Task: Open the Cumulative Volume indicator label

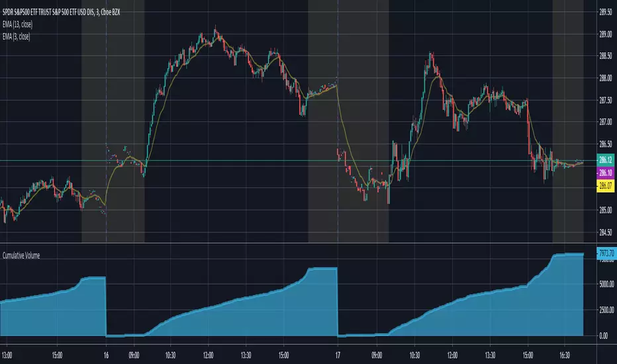Action: 21,255
